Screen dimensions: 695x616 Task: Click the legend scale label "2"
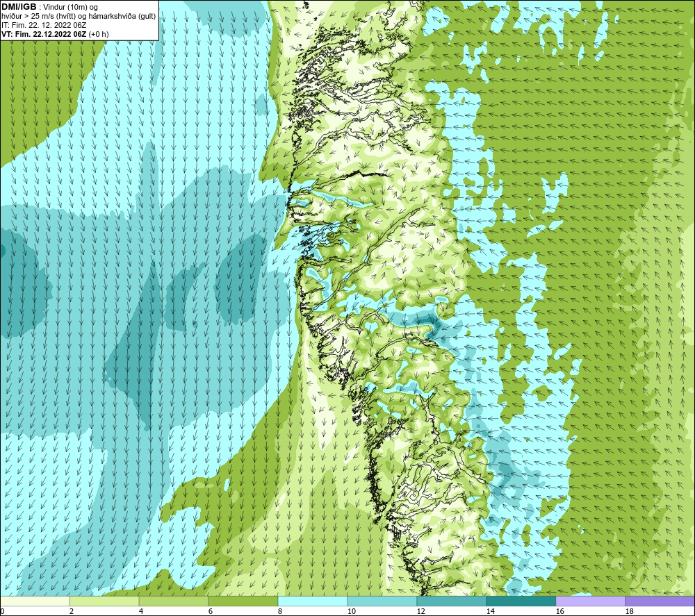(72, 611)
